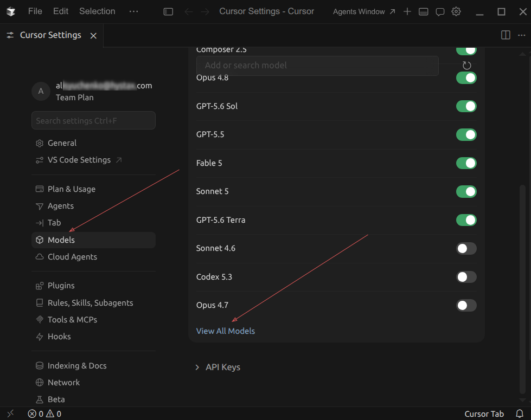Click the Codex 5.3 model name

tap(214, 277)
